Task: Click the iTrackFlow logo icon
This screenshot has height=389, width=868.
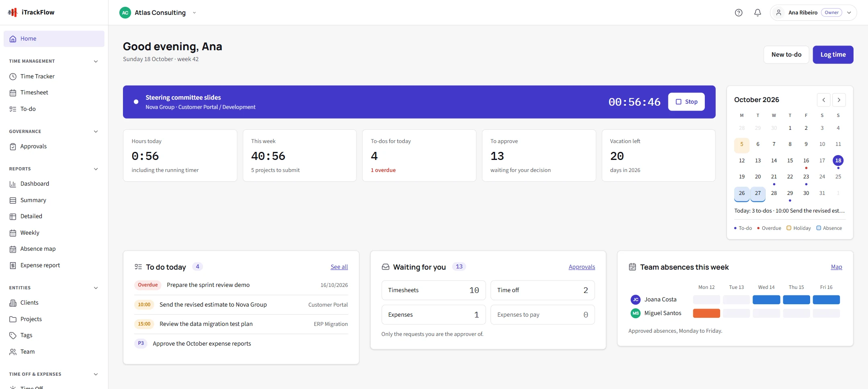Action: coord(13,12)
